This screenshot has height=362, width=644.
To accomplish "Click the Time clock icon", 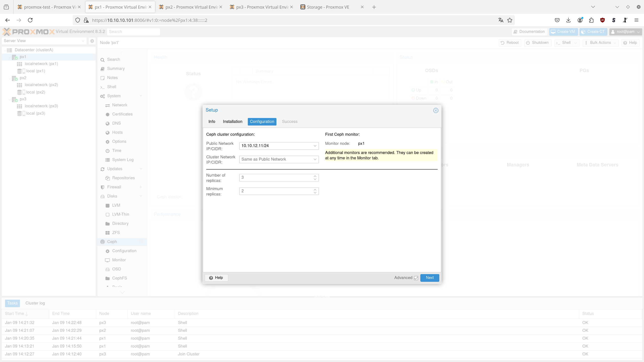I will coord(107,151).
